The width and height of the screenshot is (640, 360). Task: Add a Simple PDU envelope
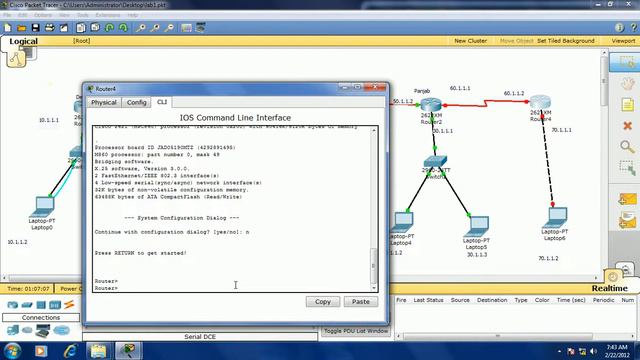[x=627, y=199]
